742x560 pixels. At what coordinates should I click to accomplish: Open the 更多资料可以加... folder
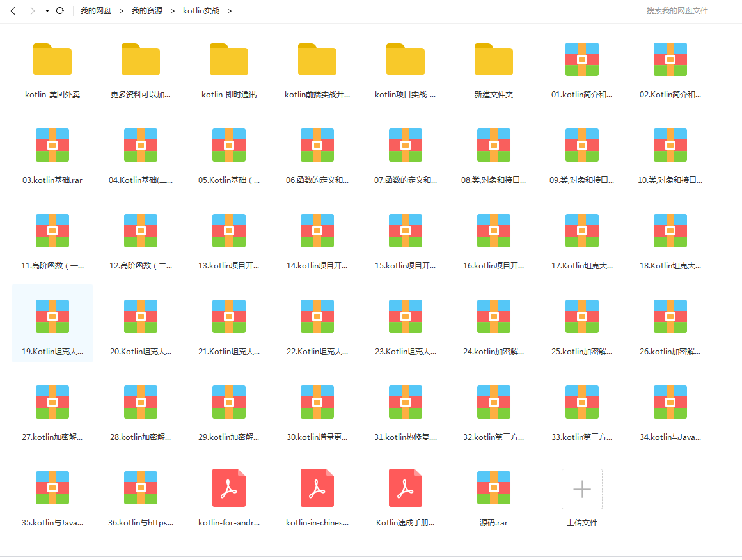pyautogui.click(x=141, y=59)
